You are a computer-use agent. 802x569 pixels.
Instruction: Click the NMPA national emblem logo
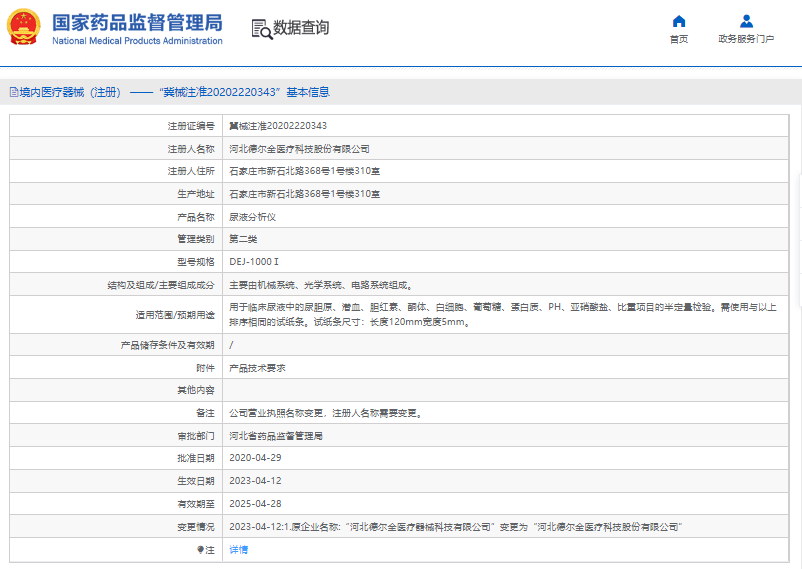(23, 28)
